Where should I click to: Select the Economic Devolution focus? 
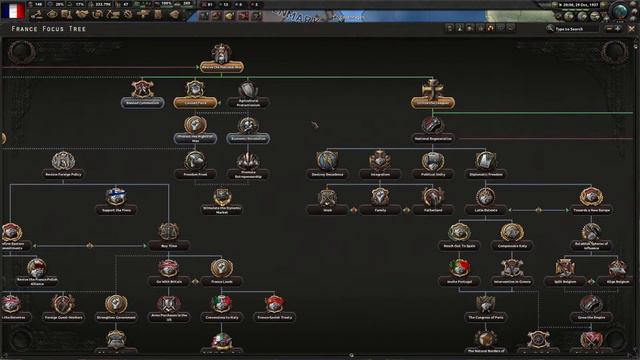pos(248,130)
